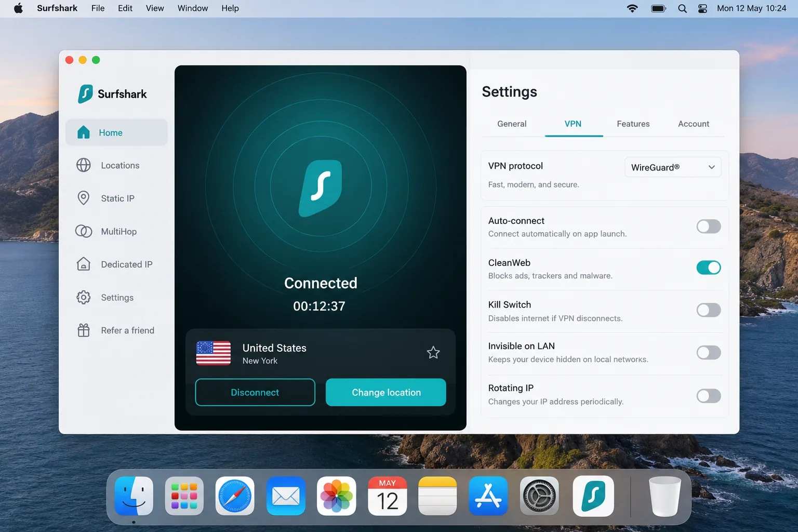798x532 pixels.
Task: Open Photos app in the Dock
Action: tap(337, 496)
